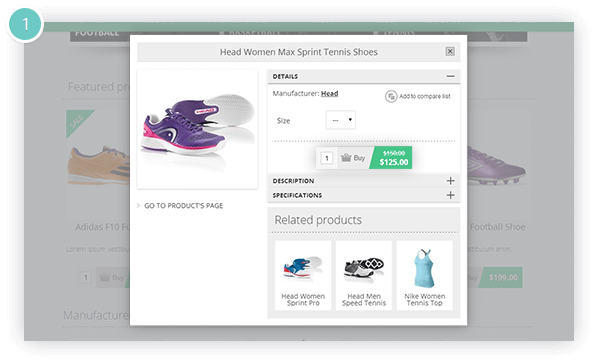
Task: Click the shopping basket icon beside Buy
Action: pos(346,158)
